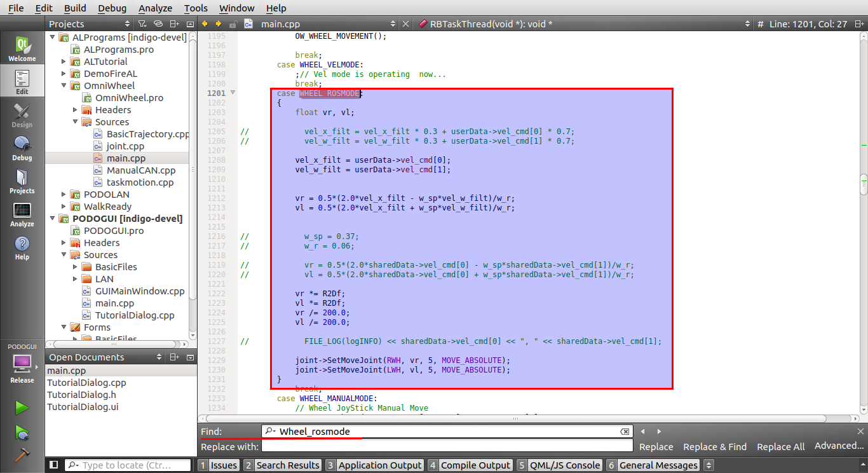
Task: Find the next match arrow
Action: pyautogui.click(x=659, y=432)
